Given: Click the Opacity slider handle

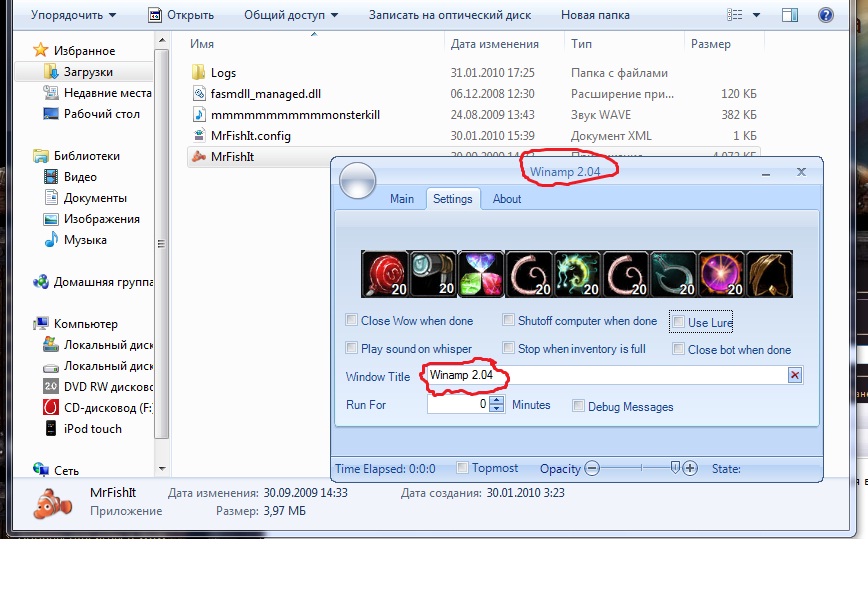Looking at the screenshot, I should coord(676,467).
